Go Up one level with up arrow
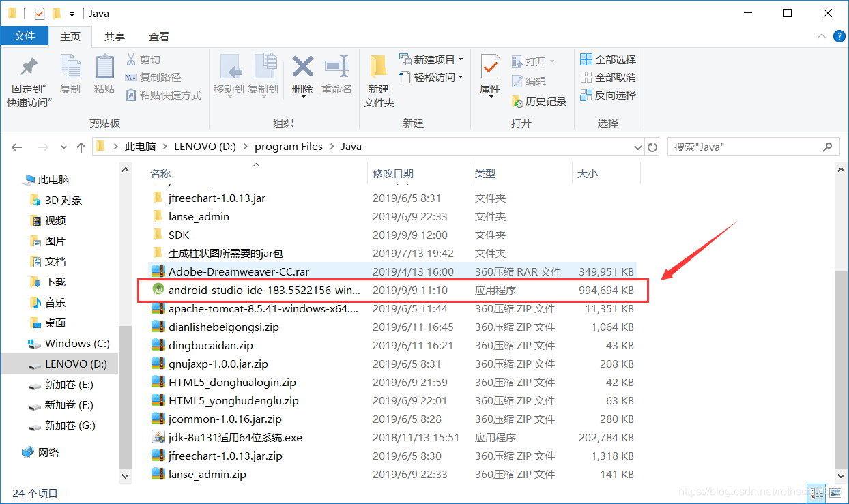Image resolution: width=849 pixels, height=504 pixels. [81, 147]
